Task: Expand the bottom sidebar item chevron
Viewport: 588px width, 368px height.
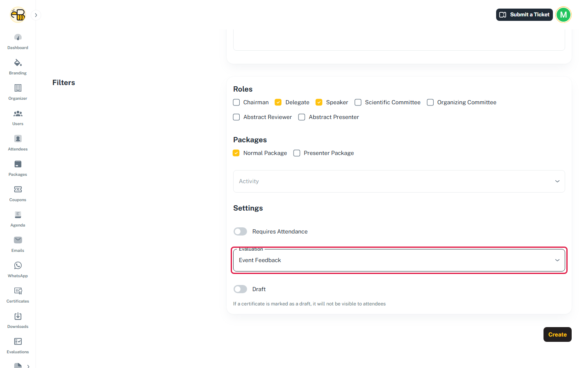Action: coord(28,366)
